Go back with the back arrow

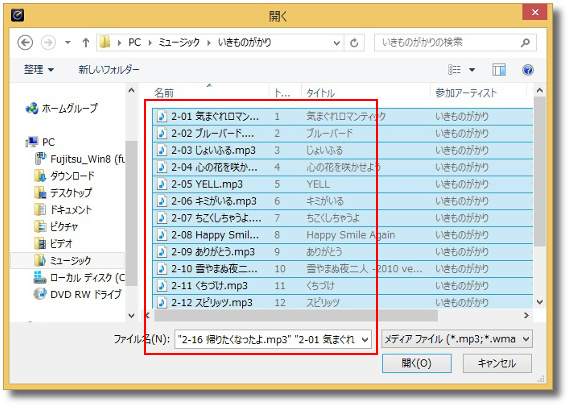coord(25,43)
